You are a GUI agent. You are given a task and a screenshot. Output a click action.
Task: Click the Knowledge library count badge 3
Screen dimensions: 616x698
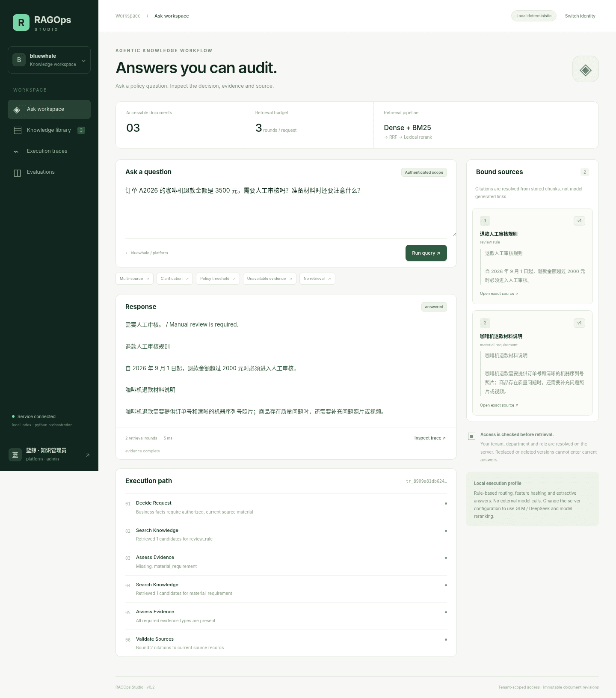point(81,130)
